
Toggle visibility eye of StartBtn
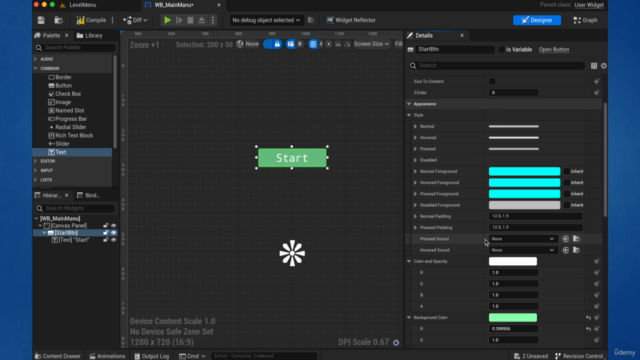point(113,233)
